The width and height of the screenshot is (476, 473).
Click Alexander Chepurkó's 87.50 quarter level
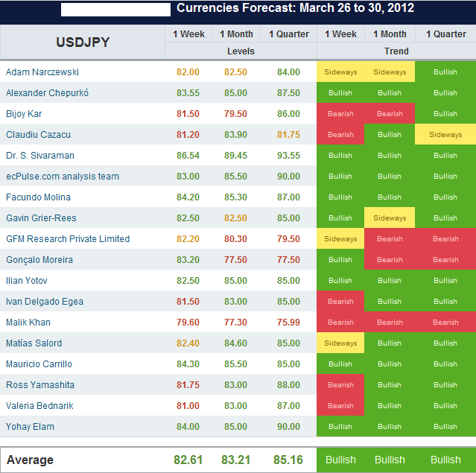[288, 93]
